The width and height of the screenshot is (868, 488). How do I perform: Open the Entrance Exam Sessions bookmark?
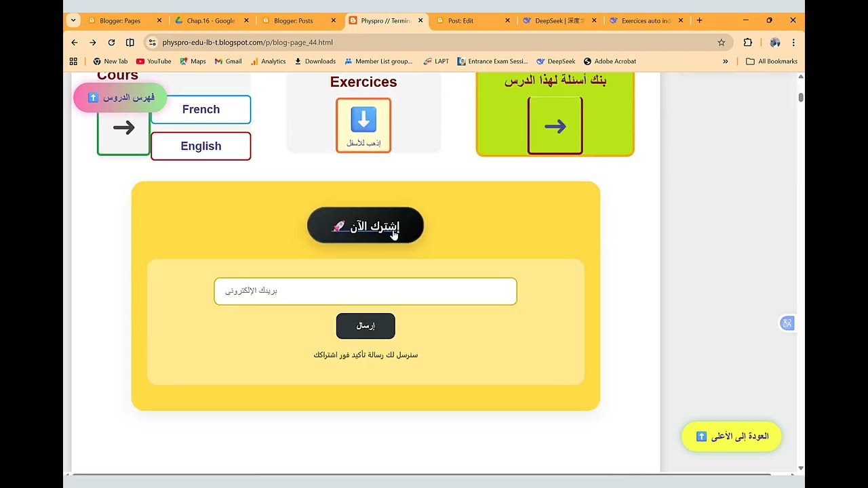point(492,61)
